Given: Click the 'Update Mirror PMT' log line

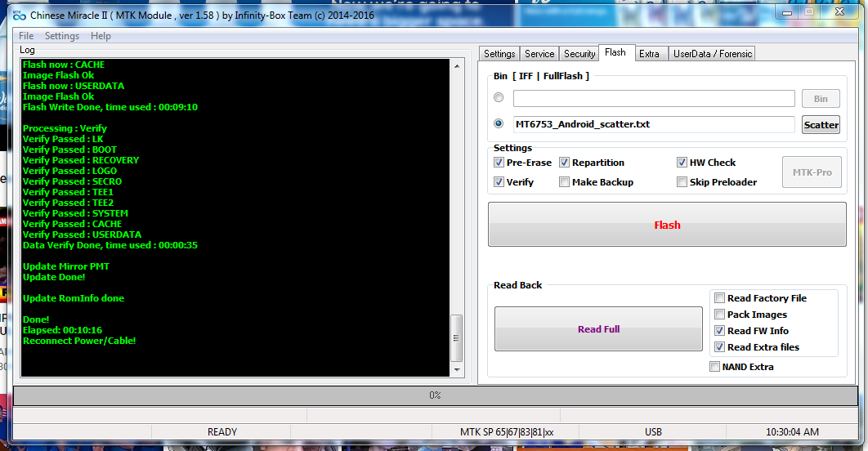Looking at the screenshot, I should (66, 266).
